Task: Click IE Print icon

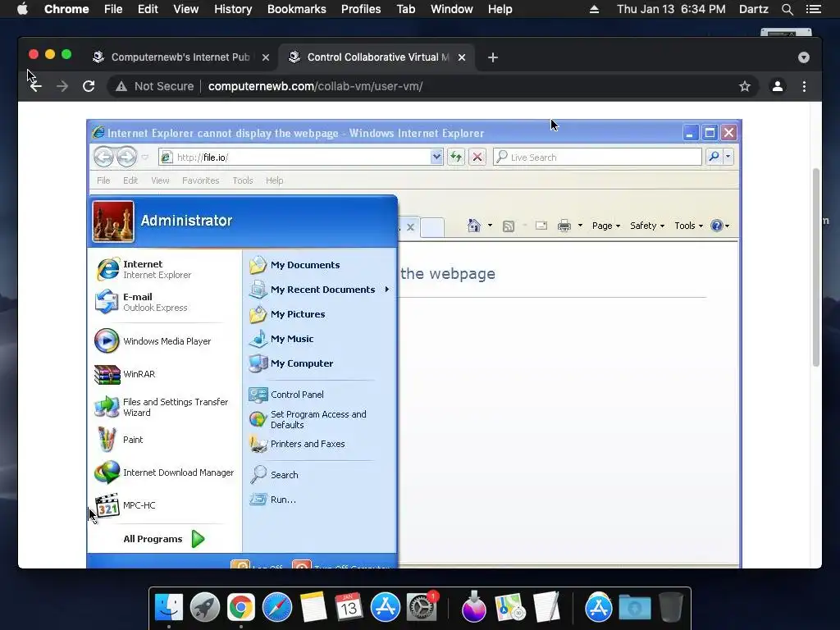Action: click(564, 226)
